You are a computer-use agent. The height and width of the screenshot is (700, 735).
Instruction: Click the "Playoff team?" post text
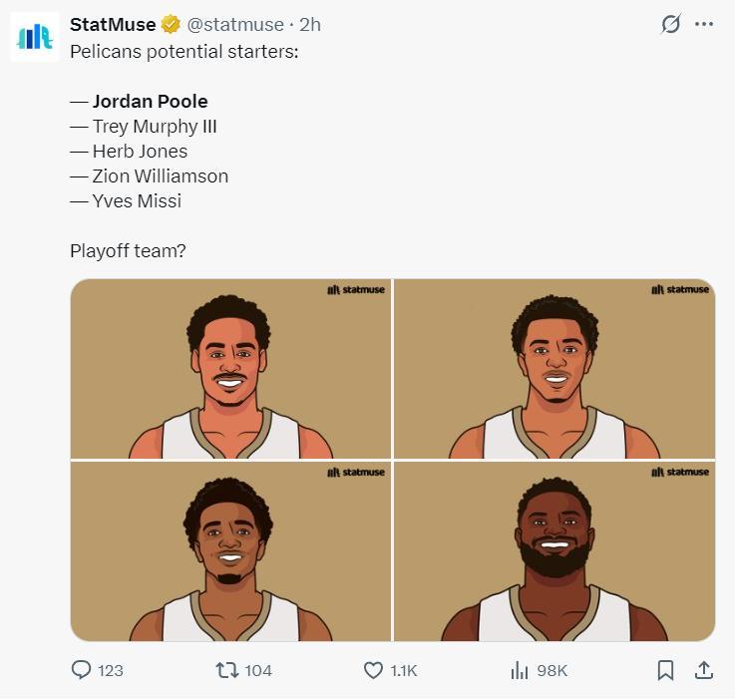tap(128, 251)
